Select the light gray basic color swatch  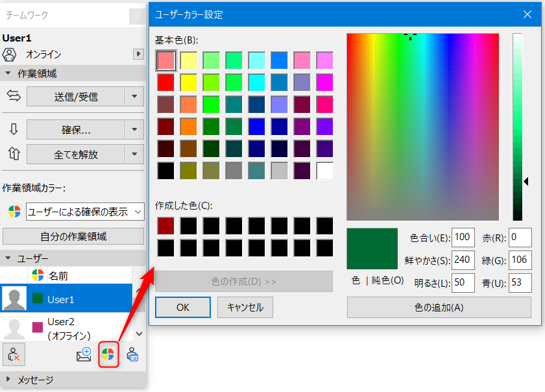280,171
